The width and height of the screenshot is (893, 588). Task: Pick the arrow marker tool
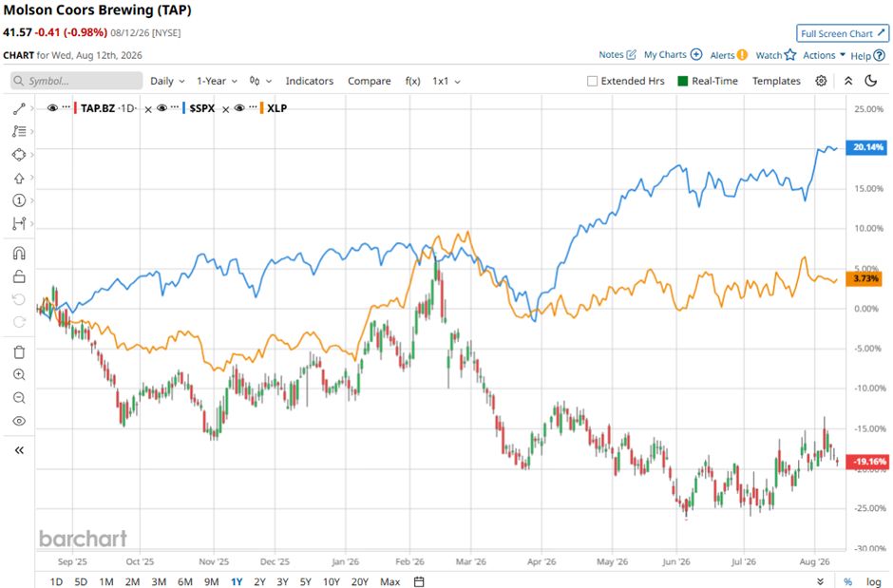tap(19, 179)
